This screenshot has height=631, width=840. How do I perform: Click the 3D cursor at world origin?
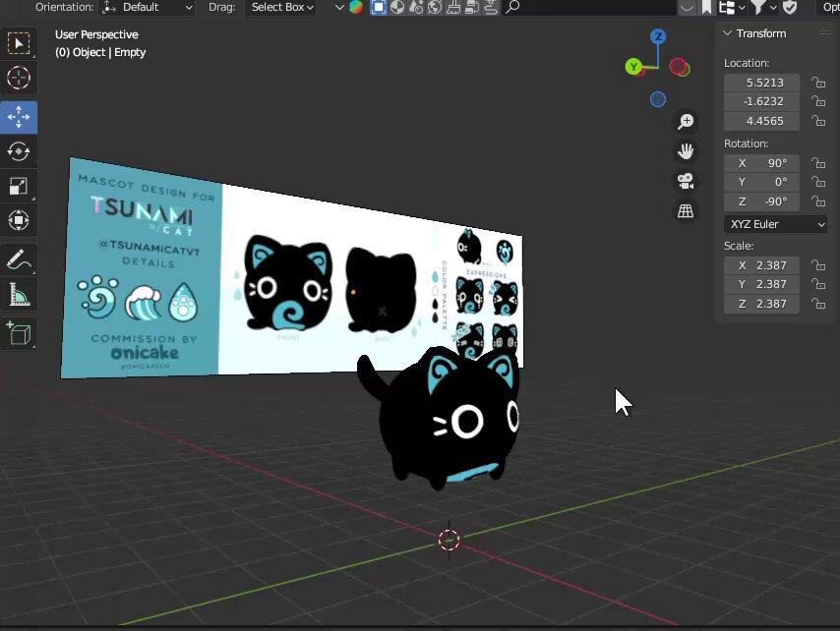(x=449, y=540)
